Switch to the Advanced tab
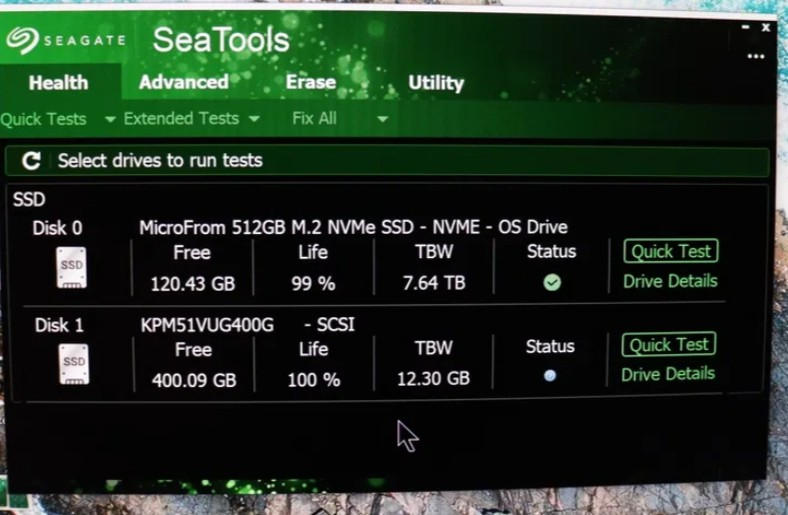The width and height of the screenshot is (788, 515). pyautogui.click(x=183, y=83)
